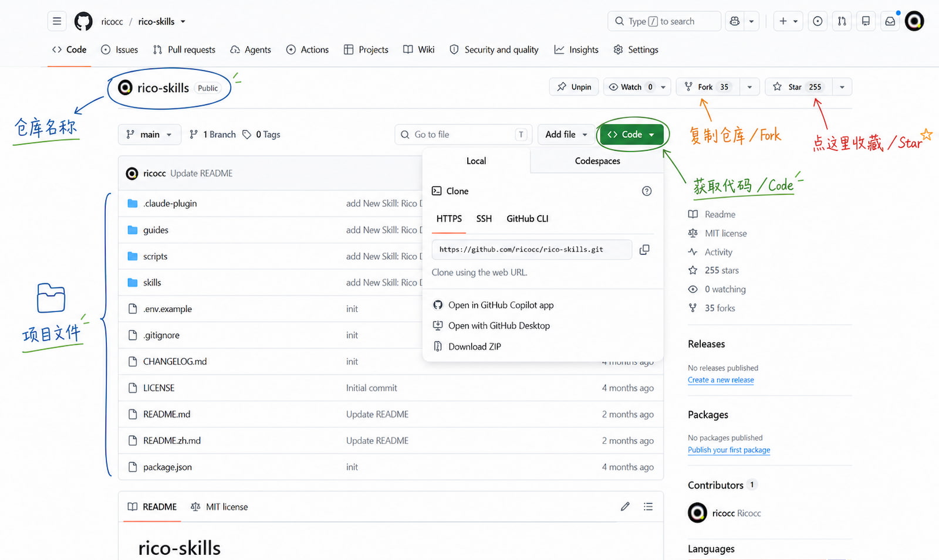Follow Publish your first package link

click(729, 450)
